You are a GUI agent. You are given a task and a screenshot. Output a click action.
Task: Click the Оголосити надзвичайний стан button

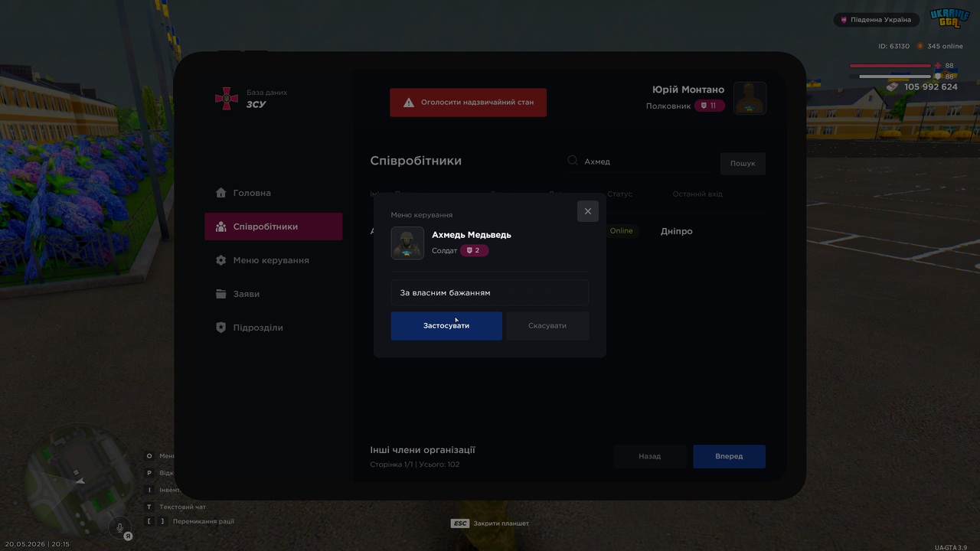coord(469,103)
